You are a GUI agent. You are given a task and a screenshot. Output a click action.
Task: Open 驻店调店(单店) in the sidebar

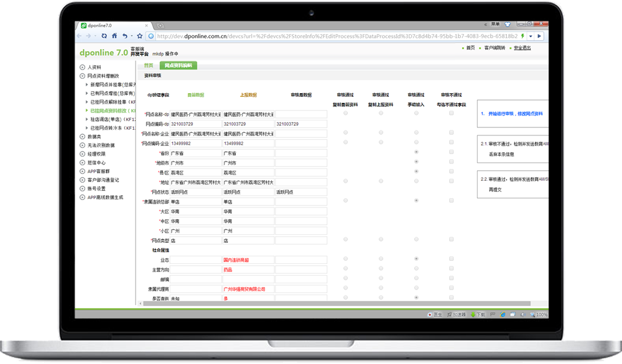point(113,119)
